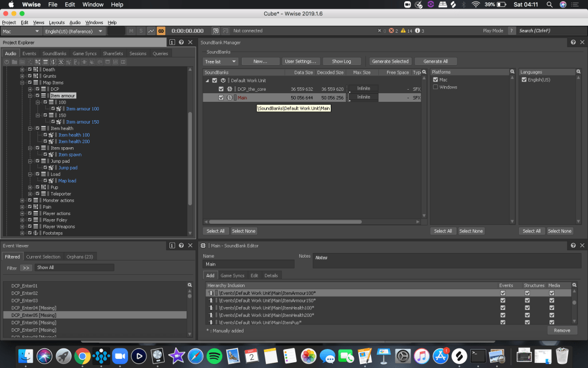This screenshot has height=368, width=588.
Task: Click the orange link toggle in the toolbar
Action: point(161,30)
